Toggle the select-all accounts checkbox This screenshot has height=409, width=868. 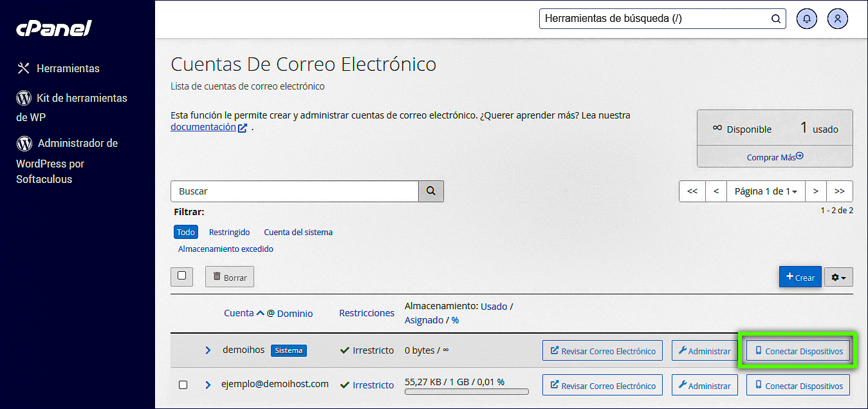click(x=181, y=276)
